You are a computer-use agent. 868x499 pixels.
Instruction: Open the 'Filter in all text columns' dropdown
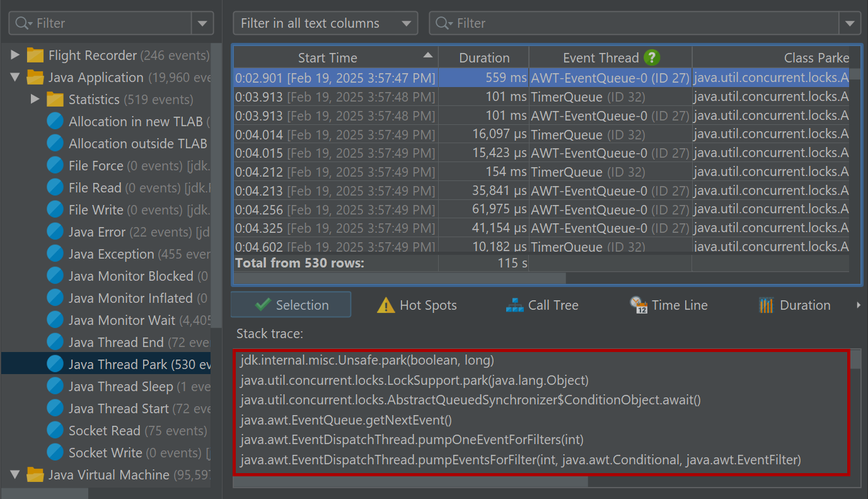[325, 23]
